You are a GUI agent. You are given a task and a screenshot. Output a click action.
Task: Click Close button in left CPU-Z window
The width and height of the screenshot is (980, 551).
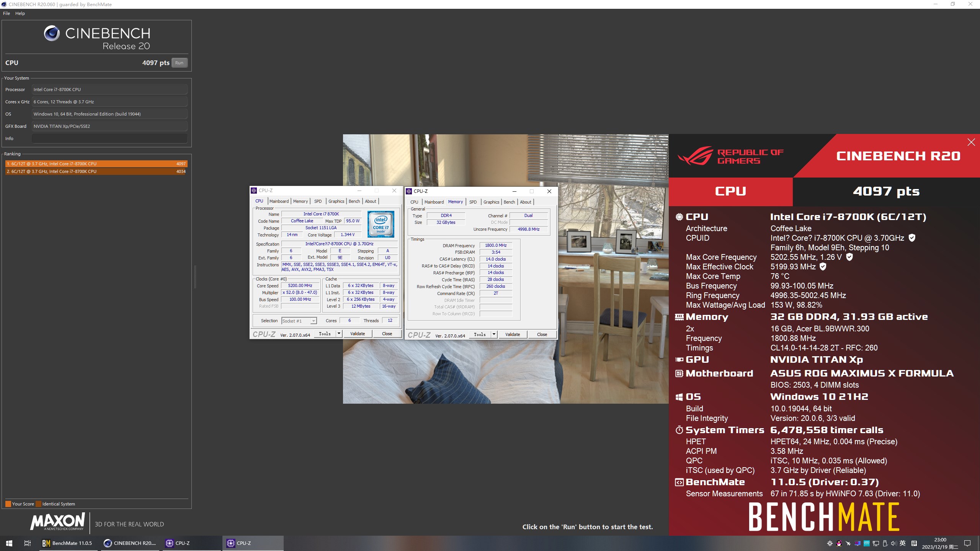(387, 334)
